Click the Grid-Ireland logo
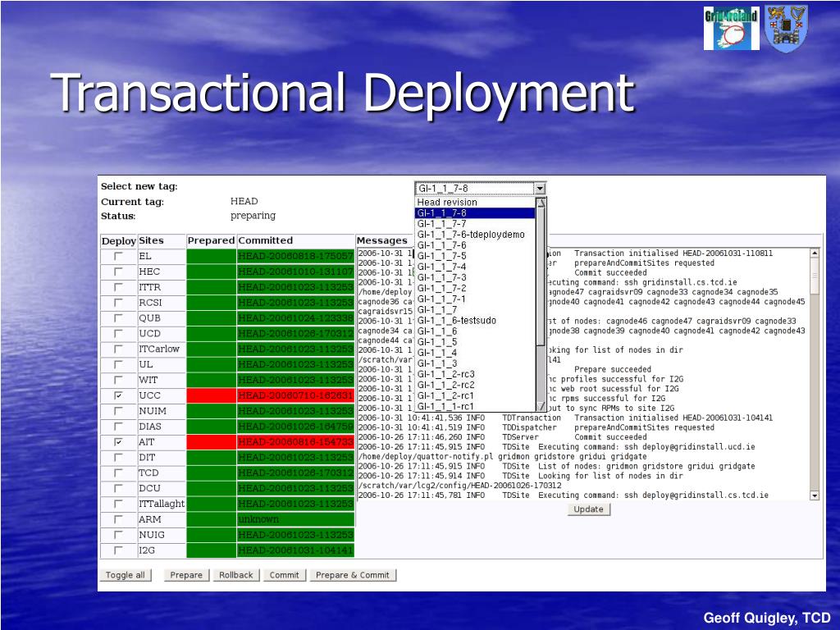The height and width of the screenshot is (630, 840). tap(731, 29)
